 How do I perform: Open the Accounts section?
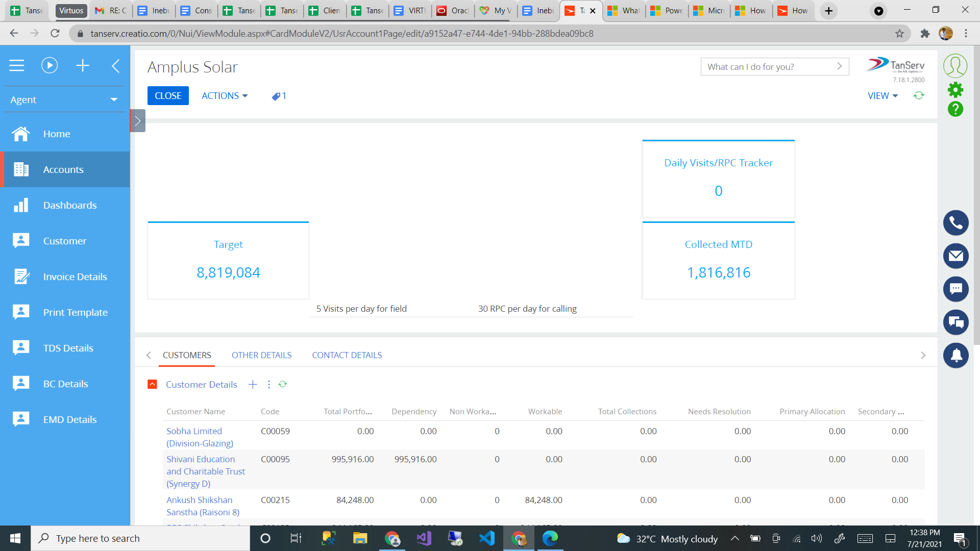click(65, 169)
